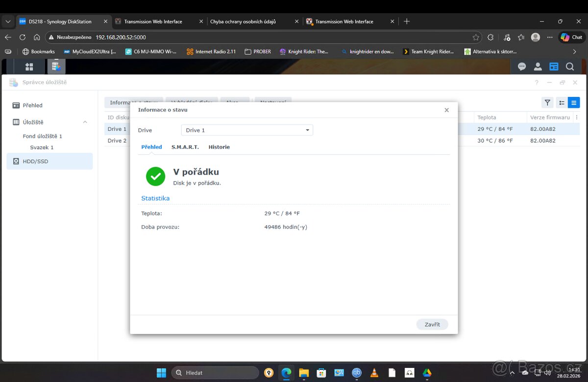The height and width of the screenshot is (382, 588).
Task: Launch VLC from the Windows taskbar
Action: coord(374,372)
